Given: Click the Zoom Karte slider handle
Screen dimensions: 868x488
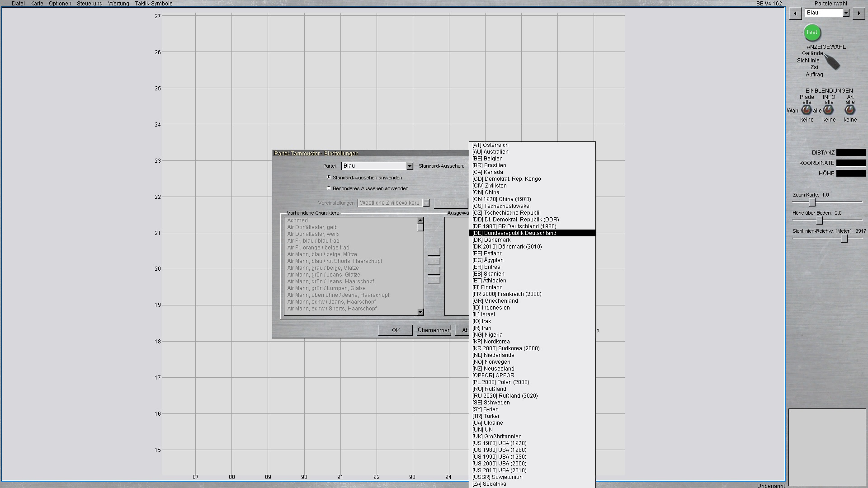Looking at the screenshot, I should click(x=812, y=202).
